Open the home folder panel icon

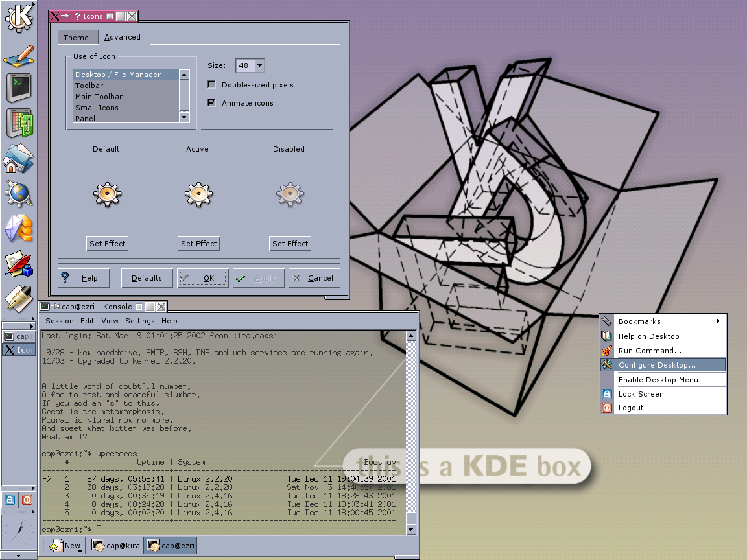point(18,159)
